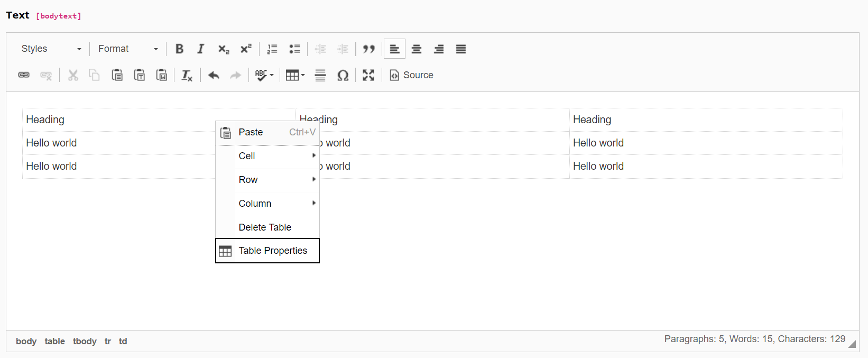This screenshot has height=358, width=868.
Task: Click the insert link icon
Action: coord(24,75)
